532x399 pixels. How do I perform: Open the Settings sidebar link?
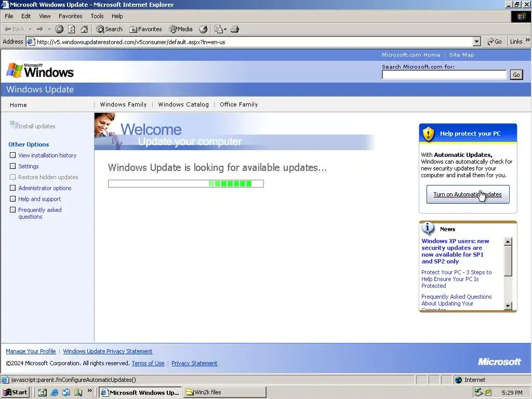[29, 166]
